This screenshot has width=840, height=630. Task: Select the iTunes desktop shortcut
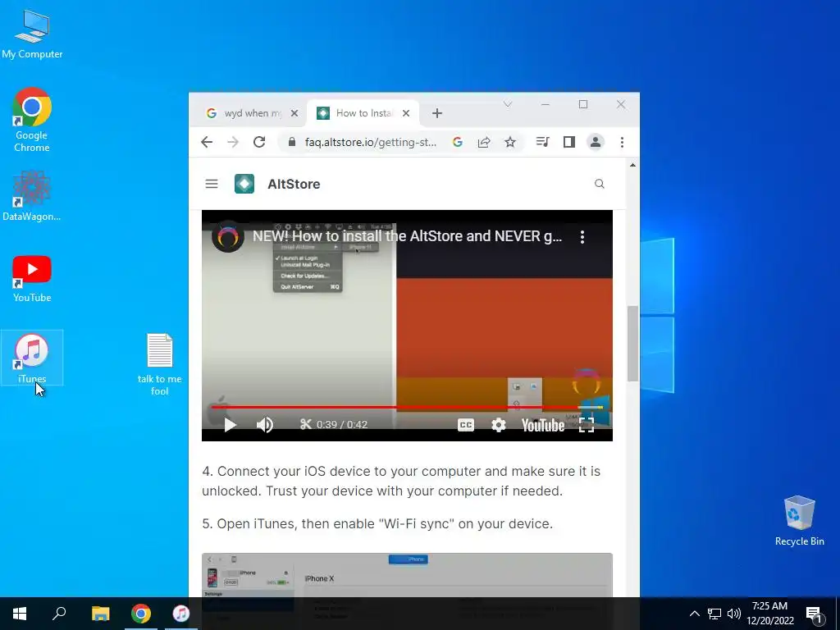[x=32, y=358]
